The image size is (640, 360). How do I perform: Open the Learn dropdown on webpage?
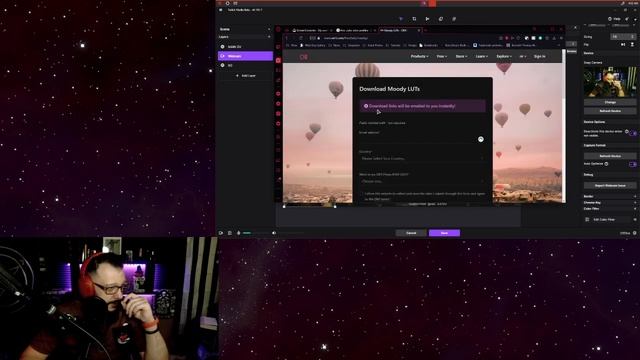(482, 56)
